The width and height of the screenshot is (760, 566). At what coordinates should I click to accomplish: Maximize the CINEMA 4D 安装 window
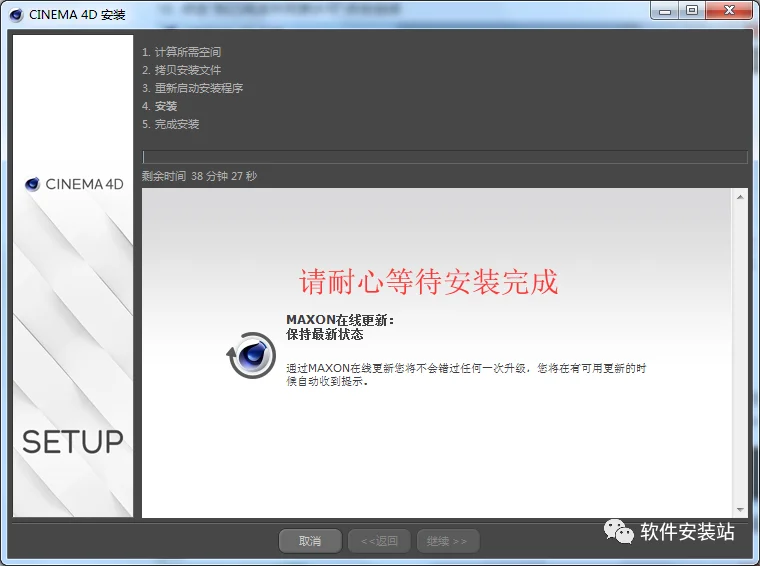(692, 11)
